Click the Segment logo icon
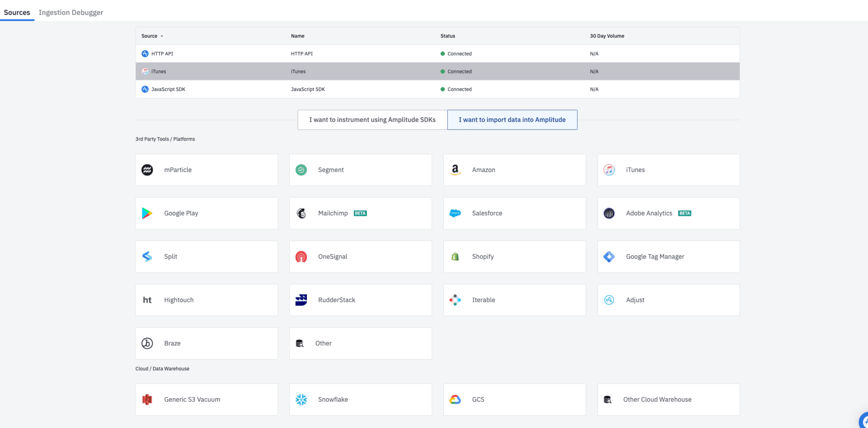868x428 pixels. (301, 170)
